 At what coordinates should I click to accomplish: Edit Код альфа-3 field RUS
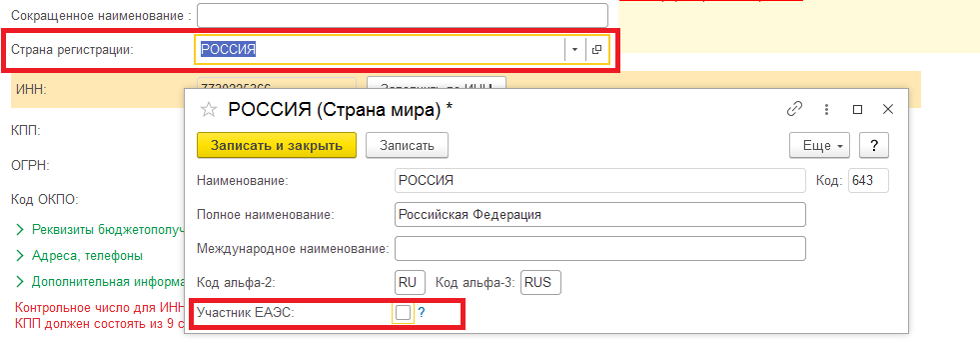[x=540, y=282]
